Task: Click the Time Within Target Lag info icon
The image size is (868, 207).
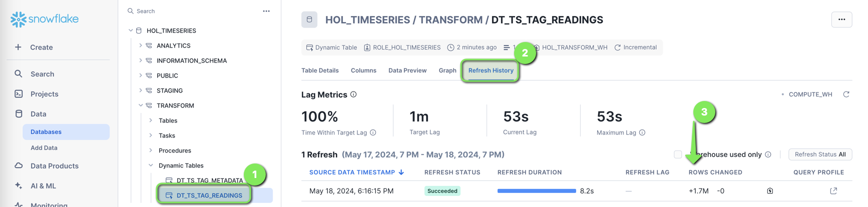Action: (373, 132)
